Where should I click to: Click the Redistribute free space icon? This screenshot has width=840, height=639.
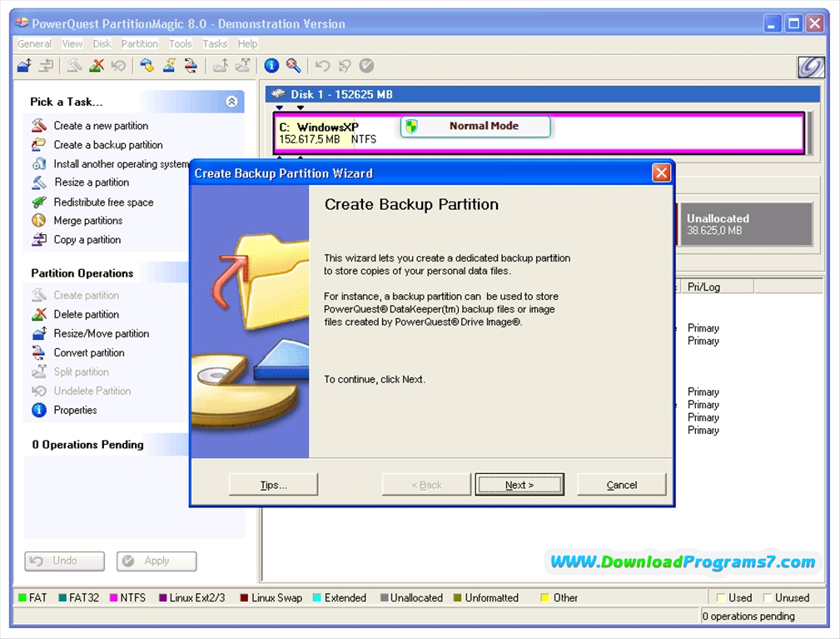point(38,202)
